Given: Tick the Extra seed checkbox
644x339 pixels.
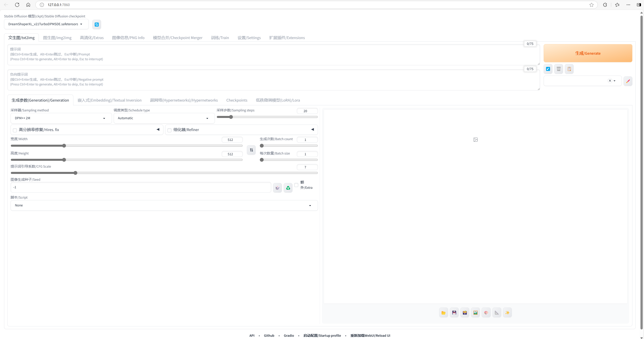Looking at the screenshot, I should [x=296, y=185].
